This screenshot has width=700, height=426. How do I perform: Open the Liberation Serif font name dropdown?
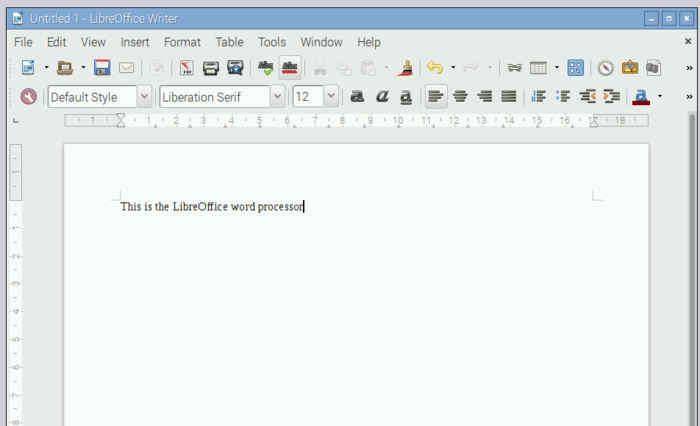[277, 97]
